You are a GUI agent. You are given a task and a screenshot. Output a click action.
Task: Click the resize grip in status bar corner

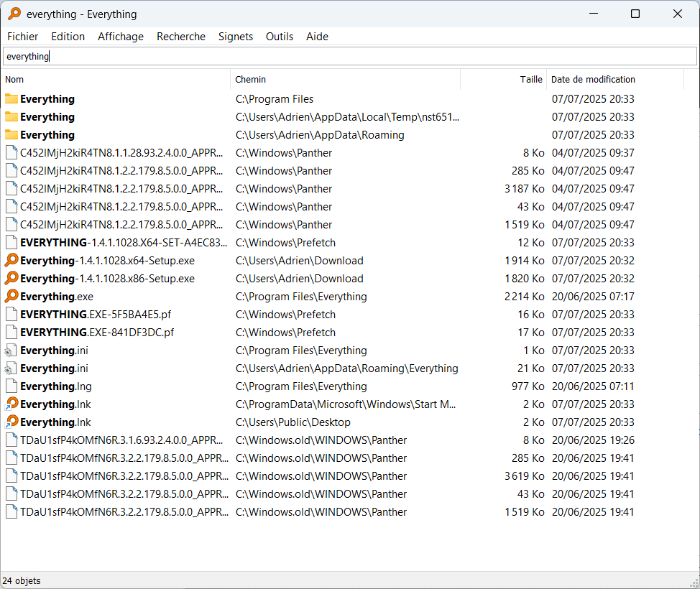695,583
